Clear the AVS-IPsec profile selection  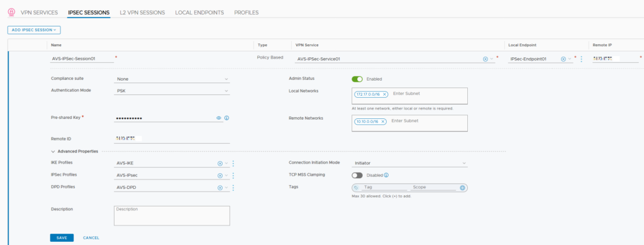click(219, 176)
